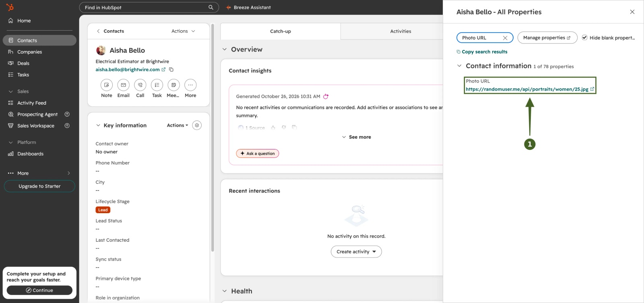Screen dimensions: 644x303
Task: Click the Email action icon
Action: pyautogui.click(x=123, y=85)
